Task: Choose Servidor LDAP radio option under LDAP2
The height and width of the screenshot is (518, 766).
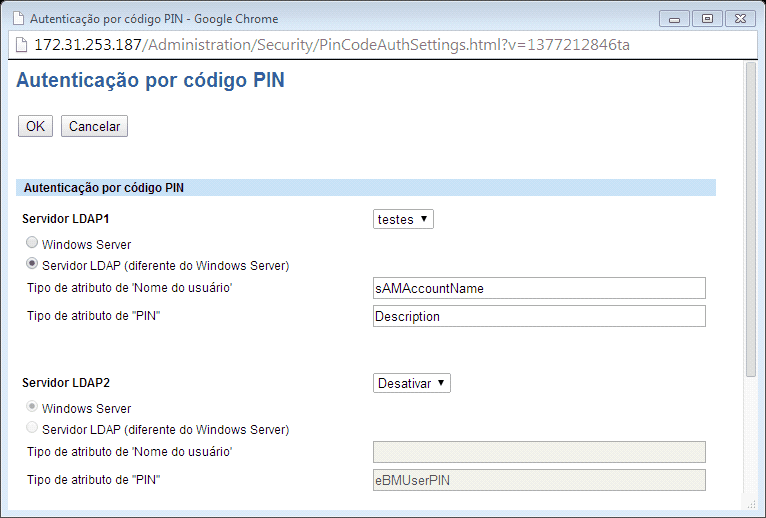Action: [33, 429]
